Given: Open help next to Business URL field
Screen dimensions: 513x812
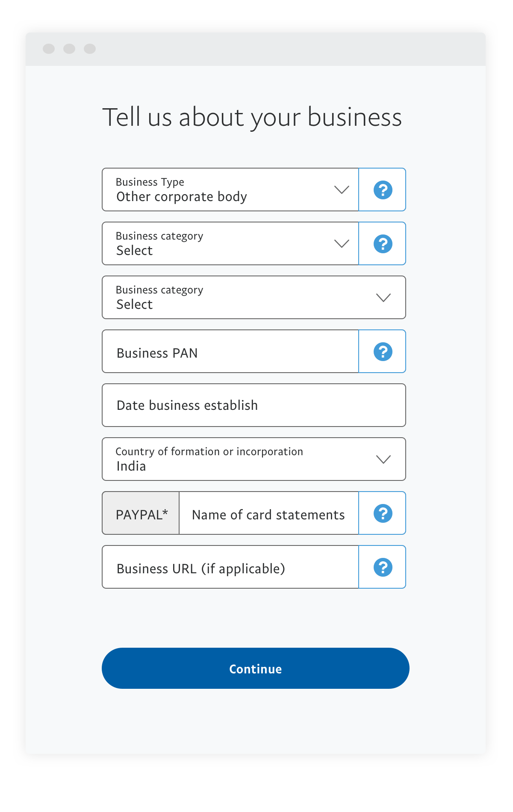Looking at the screenshot, I should [383, 567].
